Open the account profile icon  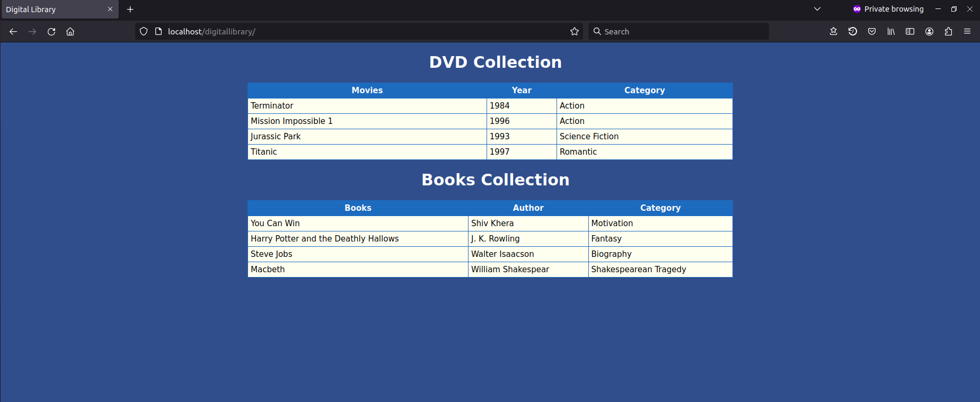coord(929,32)
